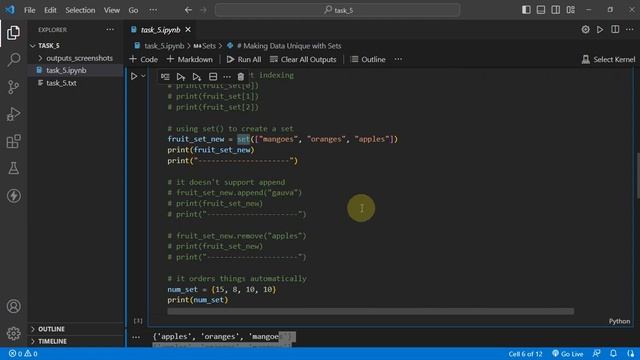Image resolution: width=640 pixels, height=360 pixels.
Task: Open the Explorer view in activity bar
Action: click(x=13, y=33)
